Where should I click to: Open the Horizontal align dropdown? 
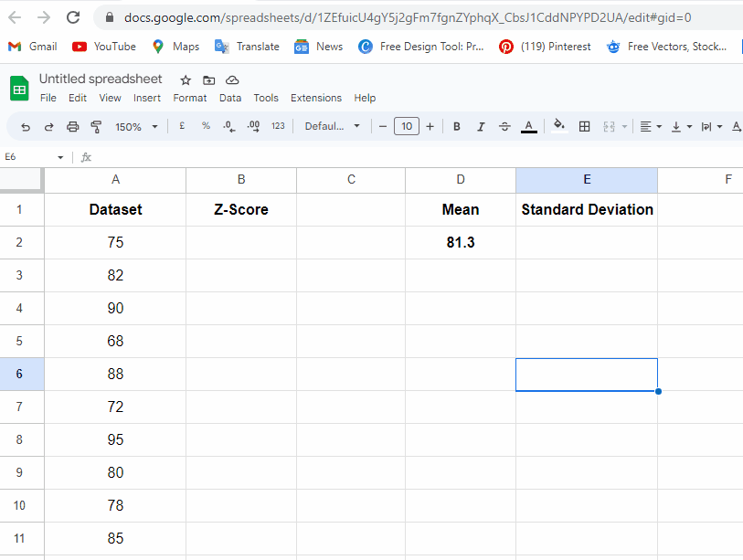651,126
